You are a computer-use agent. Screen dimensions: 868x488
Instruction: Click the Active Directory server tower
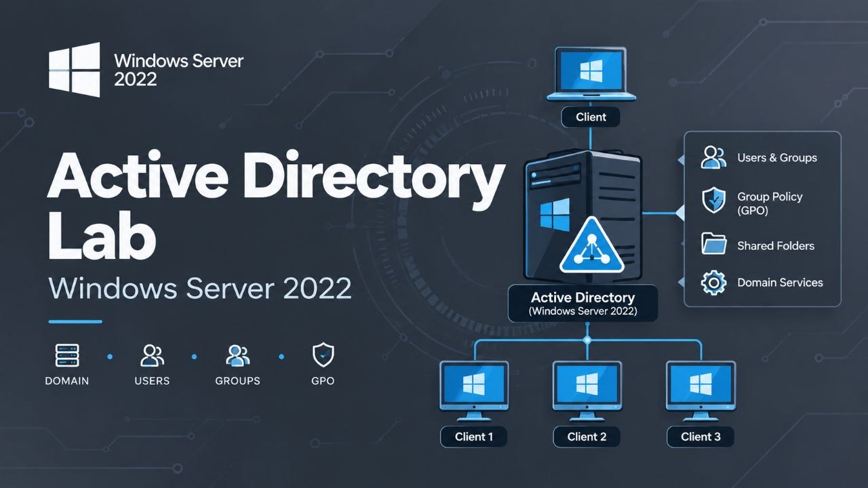[x=583, y=216]
